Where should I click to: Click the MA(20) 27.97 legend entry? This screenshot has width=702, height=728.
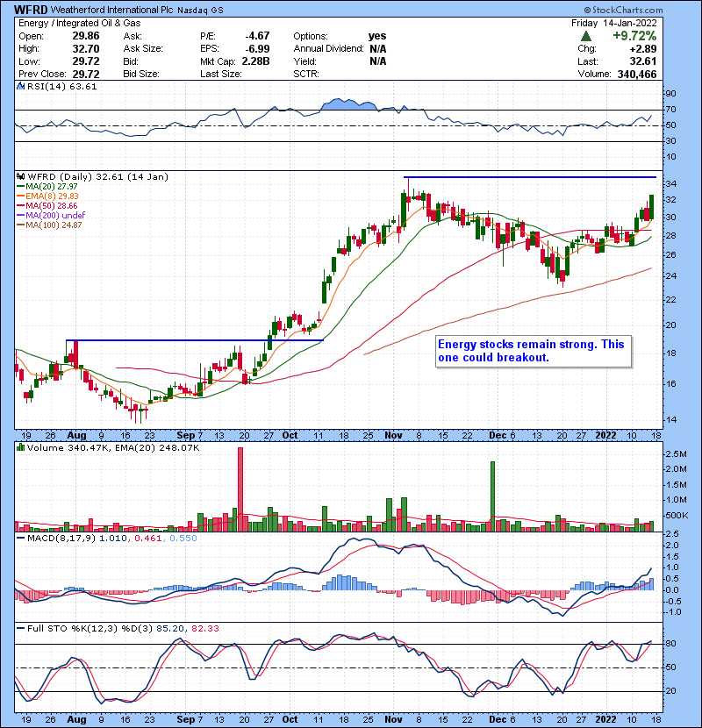pos(47,187)
